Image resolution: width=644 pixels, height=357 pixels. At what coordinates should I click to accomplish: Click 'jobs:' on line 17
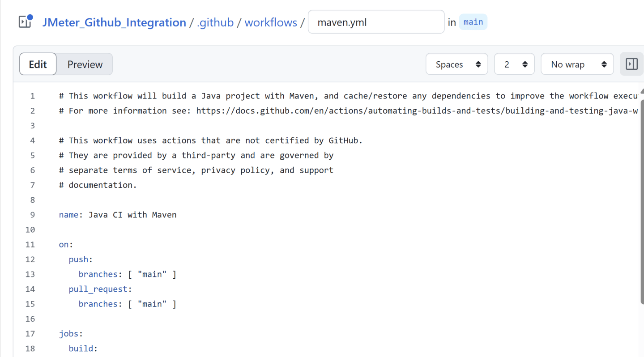click(71, 334)
